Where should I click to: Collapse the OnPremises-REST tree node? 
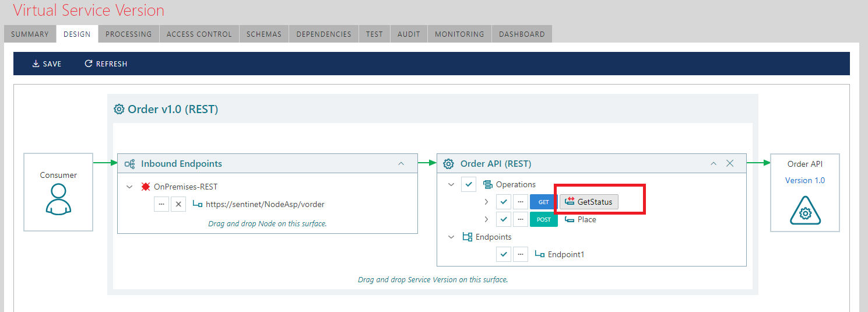[x=129, y=187]
